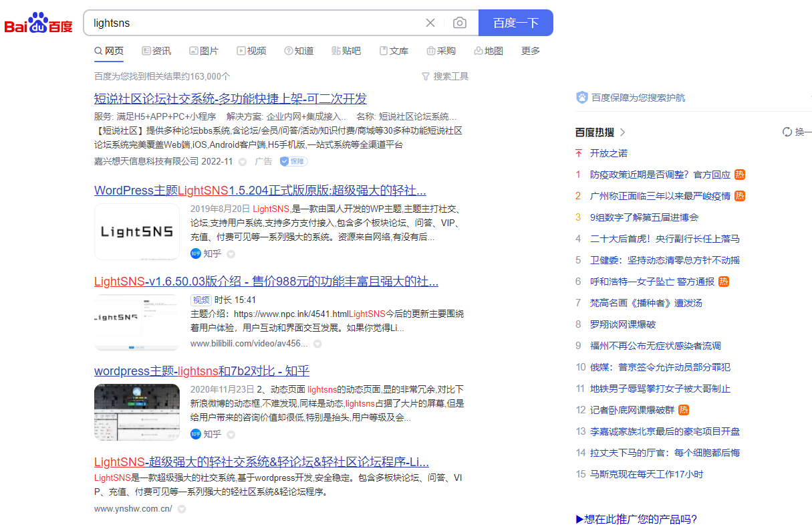812x527 pixels.
Task: Open hot search 马斯克现在每天工作17小时
Action: point(647,474)
